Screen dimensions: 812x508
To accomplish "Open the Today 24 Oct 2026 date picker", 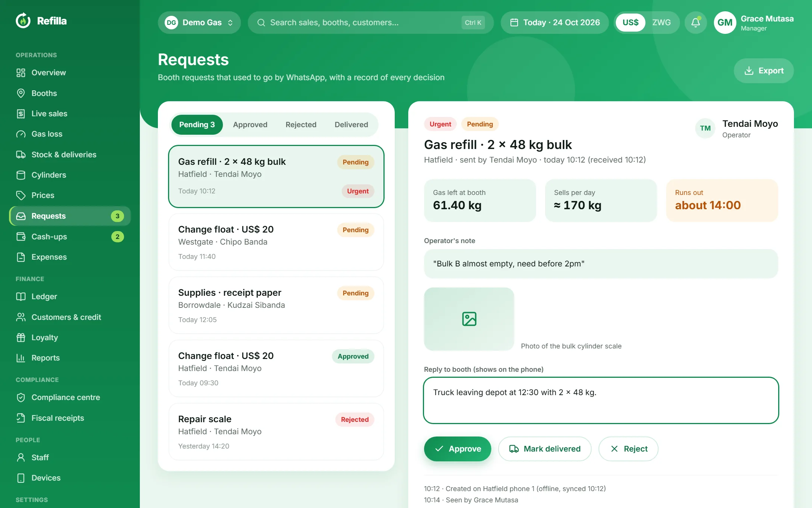I will 554,23.
